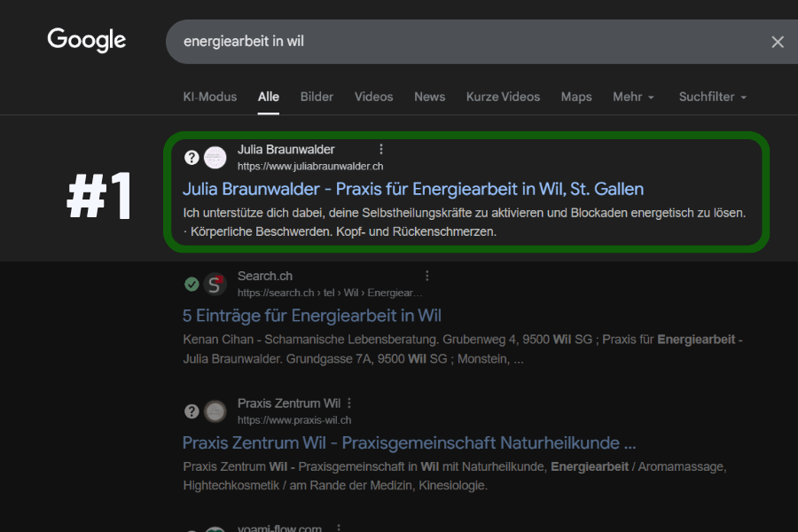Click the Praxis Zentrum Wil favicon
This screenshot has width=798, height=532.
click(x=215, y=411)
